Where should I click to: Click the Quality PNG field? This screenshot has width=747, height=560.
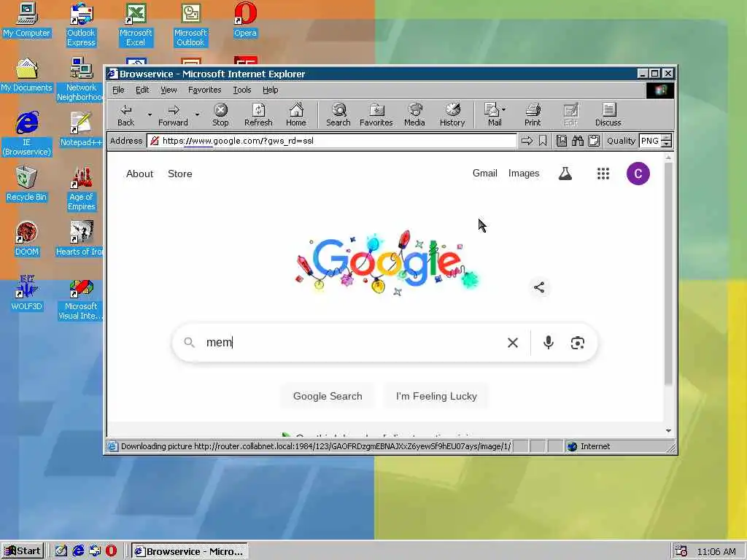[650, 141]
